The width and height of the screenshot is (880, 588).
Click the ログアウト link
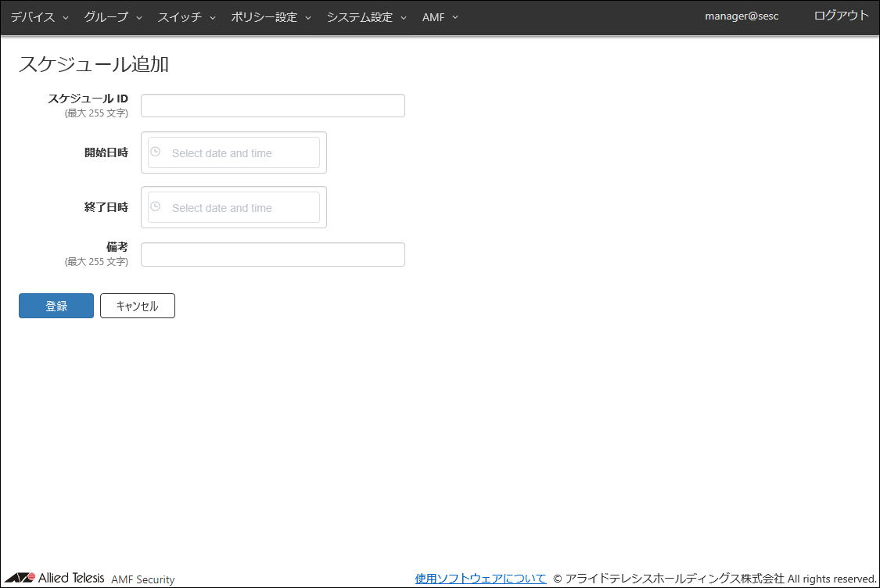(x=841, y=16)
